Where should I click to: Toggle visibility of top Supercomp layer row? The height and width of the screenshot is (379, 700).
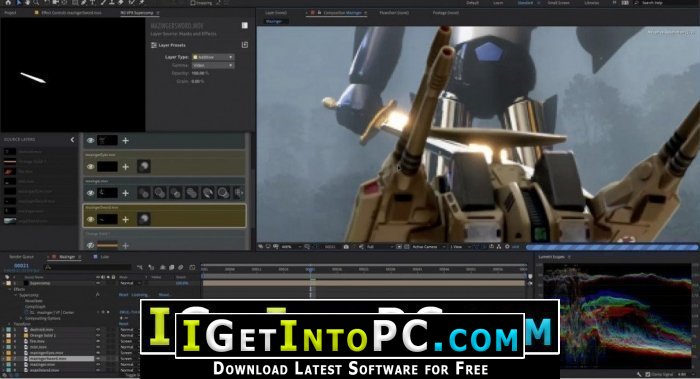click(90, 141)
